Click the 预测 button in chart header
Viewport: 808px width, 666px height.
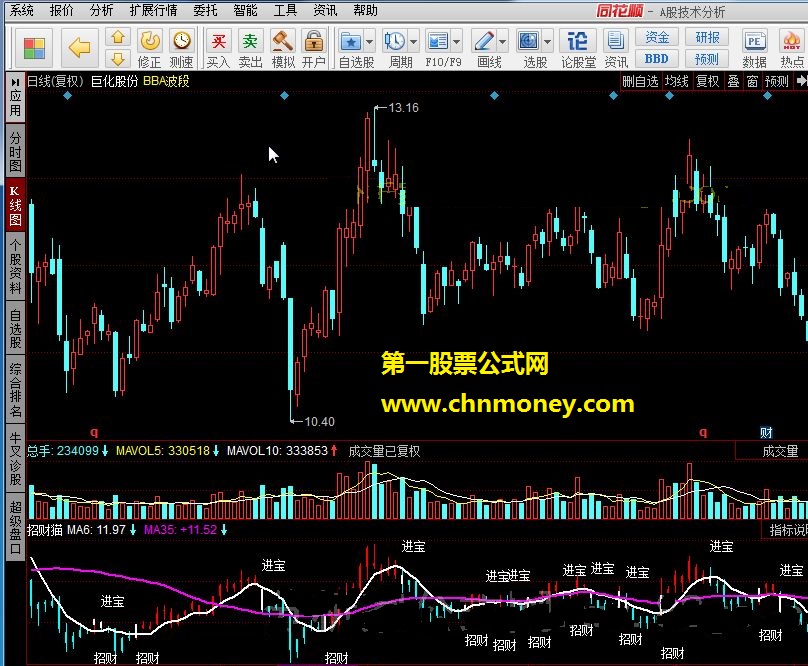(x=777, y=81)
